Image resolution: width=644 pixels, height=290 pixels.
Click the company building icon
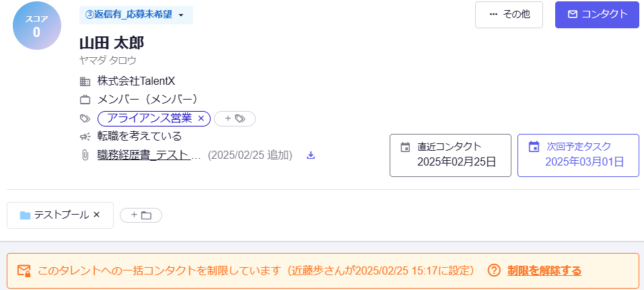85,81
